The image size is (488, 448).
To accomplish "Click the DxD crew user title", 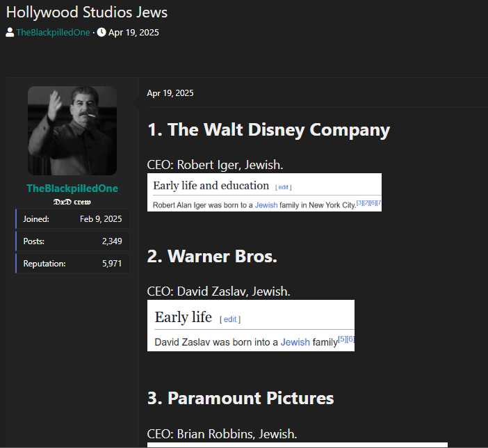I will click(72, 202).
